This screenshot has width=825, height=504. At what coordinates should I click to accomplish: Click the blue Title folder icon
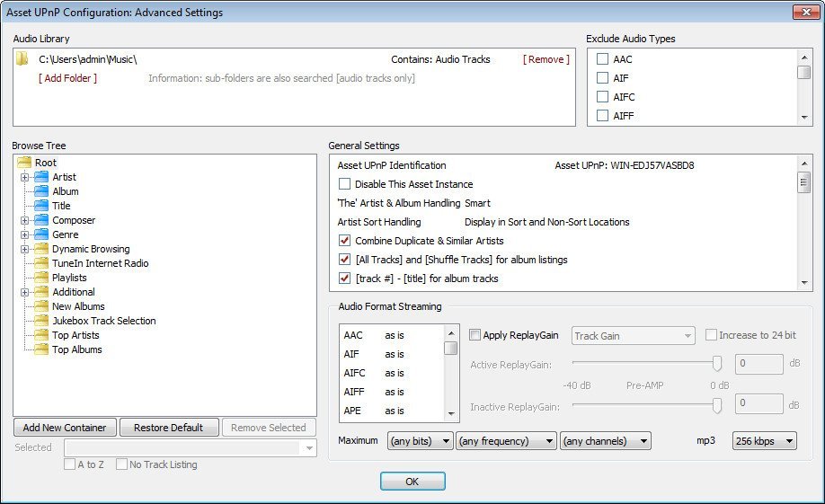41,206
